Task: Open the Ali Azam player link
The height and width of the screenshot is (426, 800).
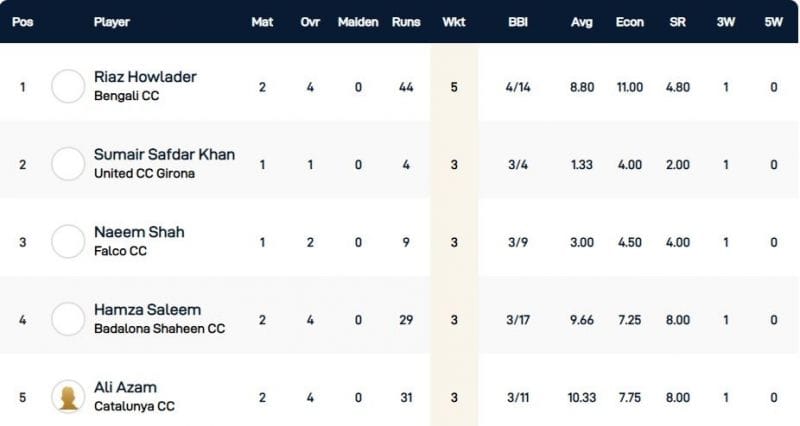Action: (x=125, y=387)
